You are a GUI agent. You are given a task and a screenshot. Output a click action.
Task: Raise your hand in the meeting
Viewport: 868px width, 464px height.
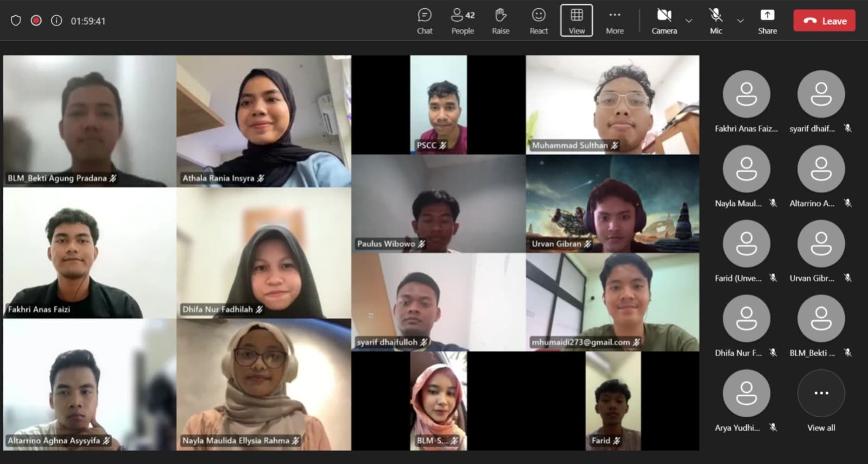[500, 21]
